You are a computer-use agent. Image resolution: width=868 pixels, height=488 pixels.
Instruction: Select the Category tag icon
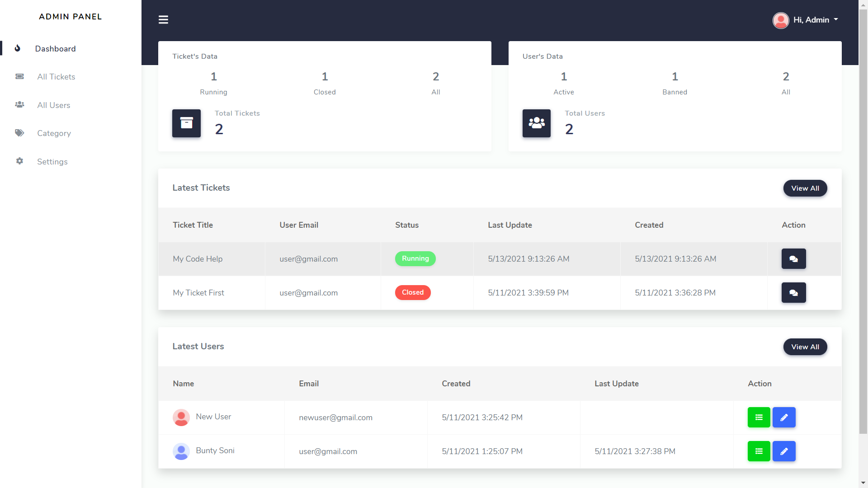tap(19, 133)
